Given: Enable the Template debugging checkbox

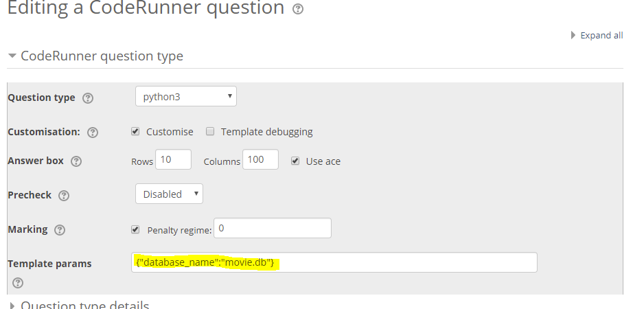Looking at the screenshot, I should (210, 131).
